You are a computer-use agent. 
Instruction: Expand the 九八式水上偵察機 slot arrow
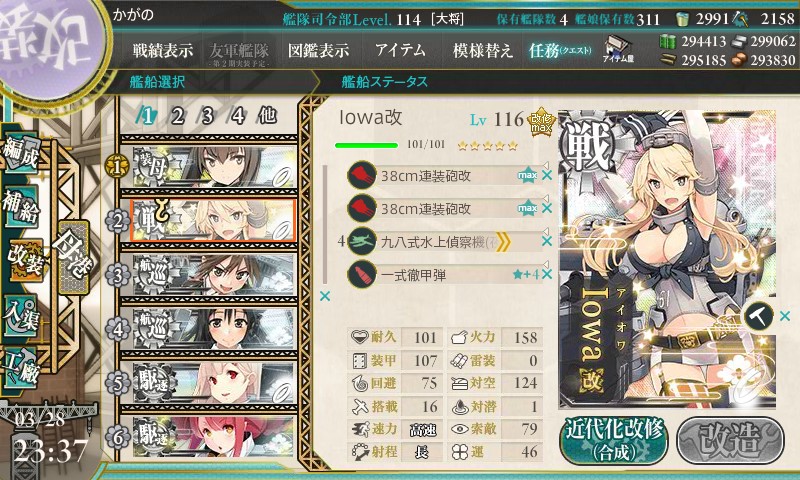click(x=545, y=231)
